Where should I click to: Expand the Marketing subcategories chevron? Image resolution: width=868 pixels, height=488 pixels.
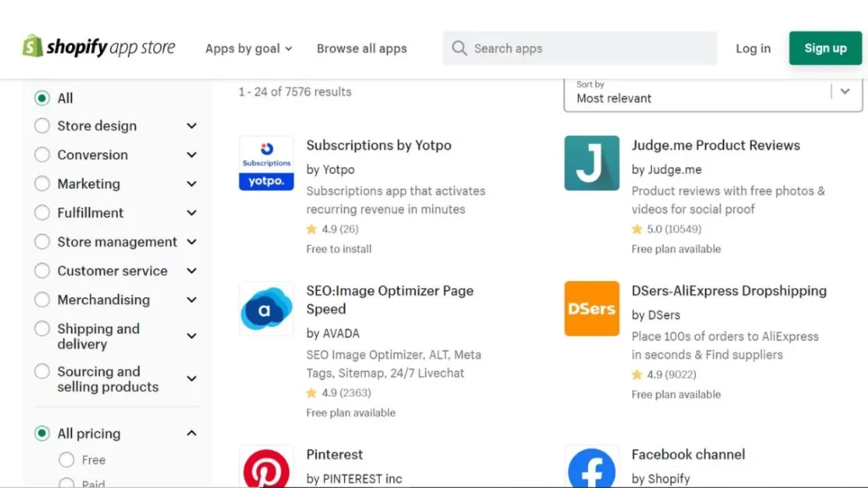click(192, 183)
